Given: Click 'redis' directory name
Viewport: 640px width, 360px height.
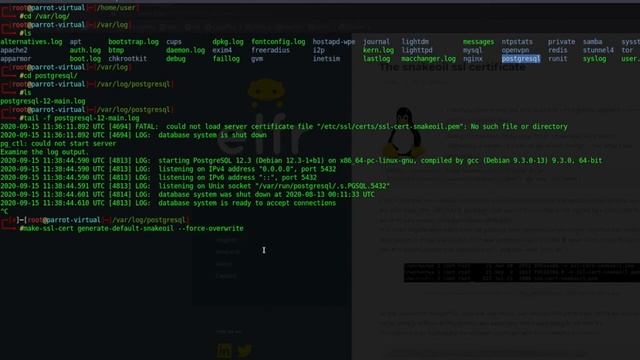Looking at the screenshot, I should click(558, 50).
